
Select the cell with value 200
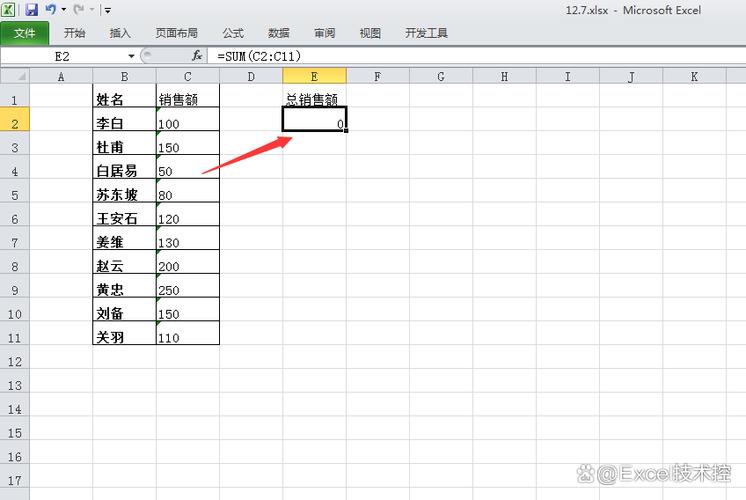coord(187,262)
